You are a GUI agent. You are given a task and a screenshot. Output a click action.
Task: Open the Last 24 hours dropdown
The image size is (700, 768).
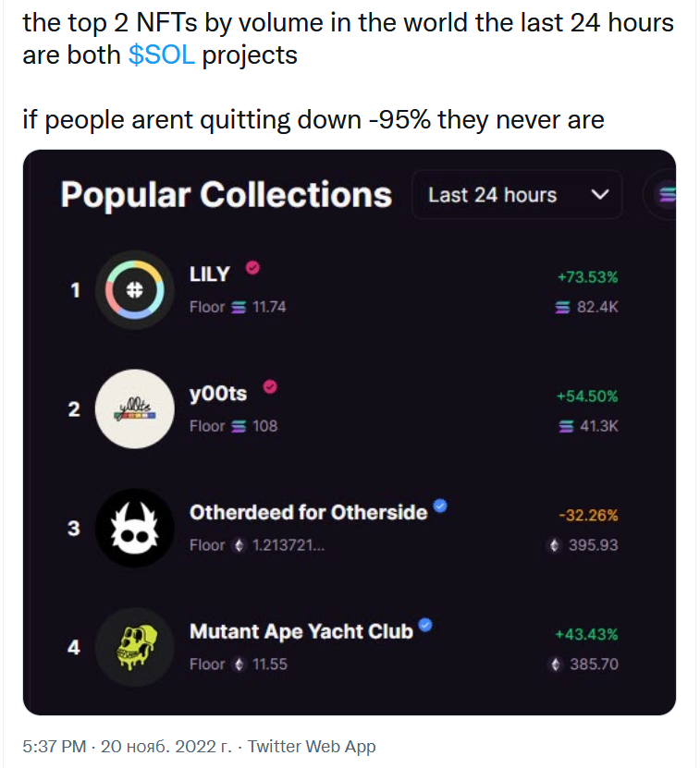point(517,195)
